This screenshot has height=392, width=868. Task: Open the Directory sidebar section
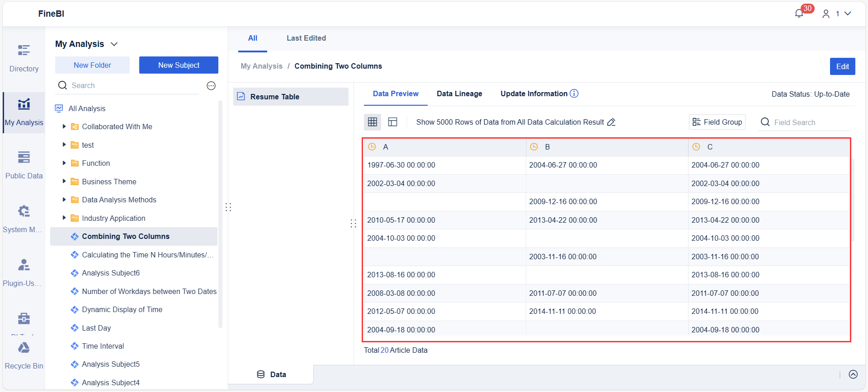coord(24,59)
